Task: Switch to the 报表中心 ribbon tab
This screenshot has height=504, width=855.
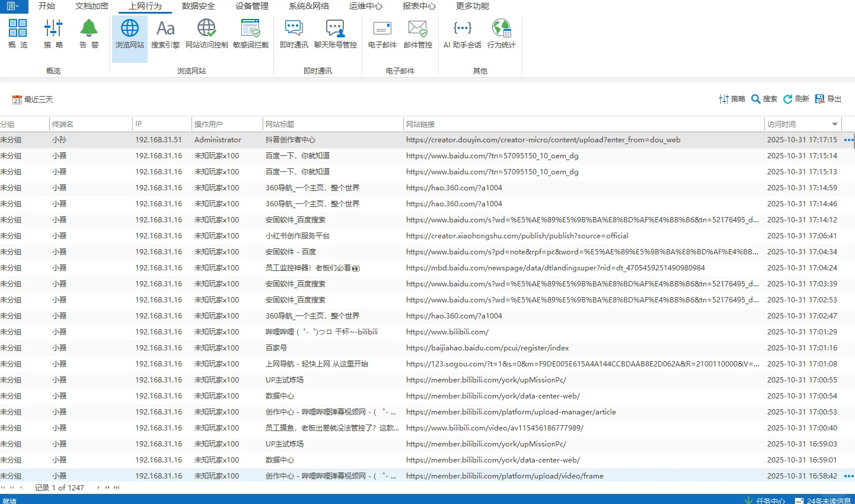Action: click(x=419, y=6)
